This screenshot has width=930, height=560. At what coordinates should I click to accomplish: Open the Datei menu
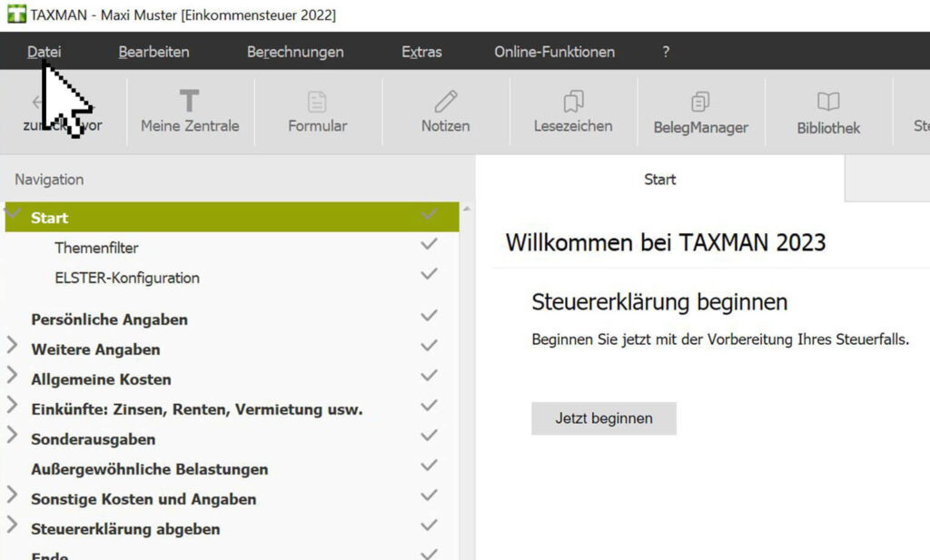click(44, 52)
